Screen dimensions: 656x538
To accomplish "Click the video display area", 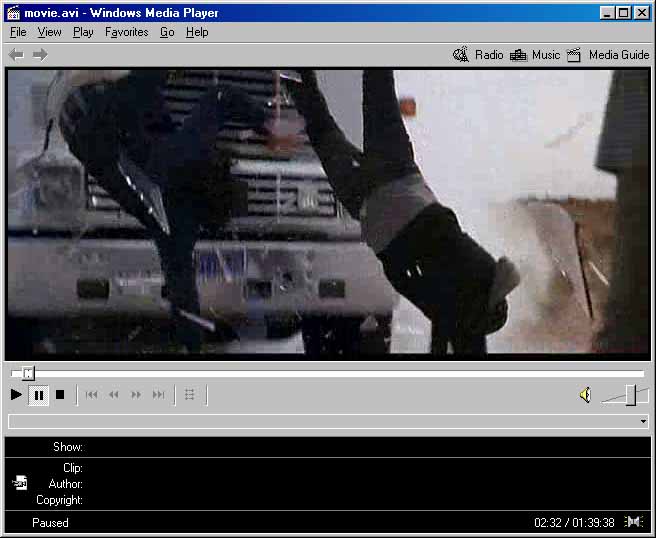I will click(328, 212).
